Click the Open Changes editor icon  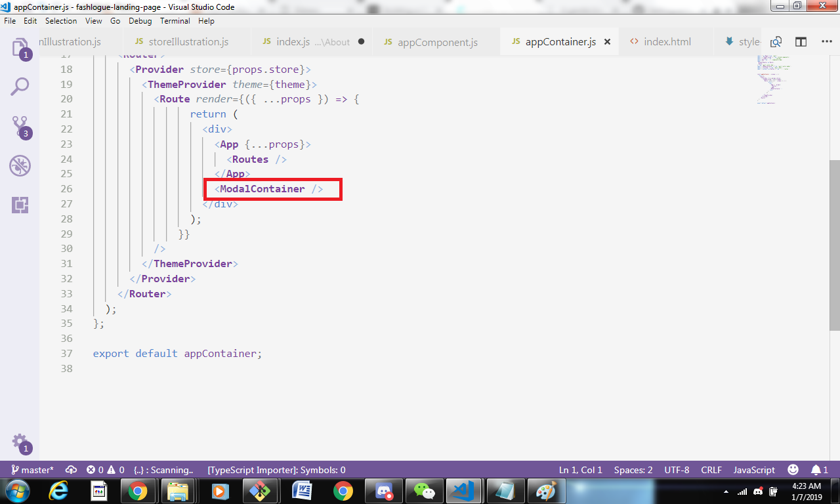776,42
